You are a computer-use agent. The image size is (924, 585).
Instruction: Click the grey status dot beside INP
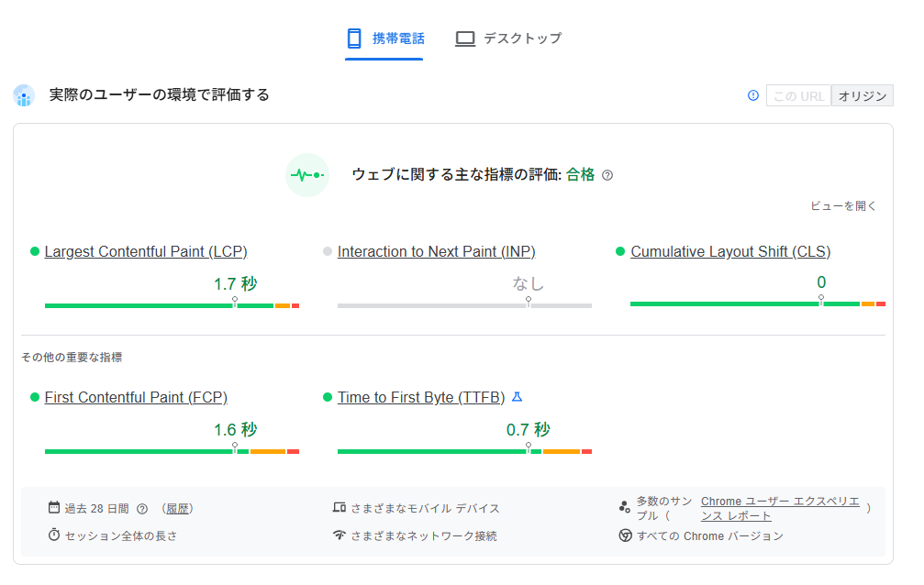(328, 251)
